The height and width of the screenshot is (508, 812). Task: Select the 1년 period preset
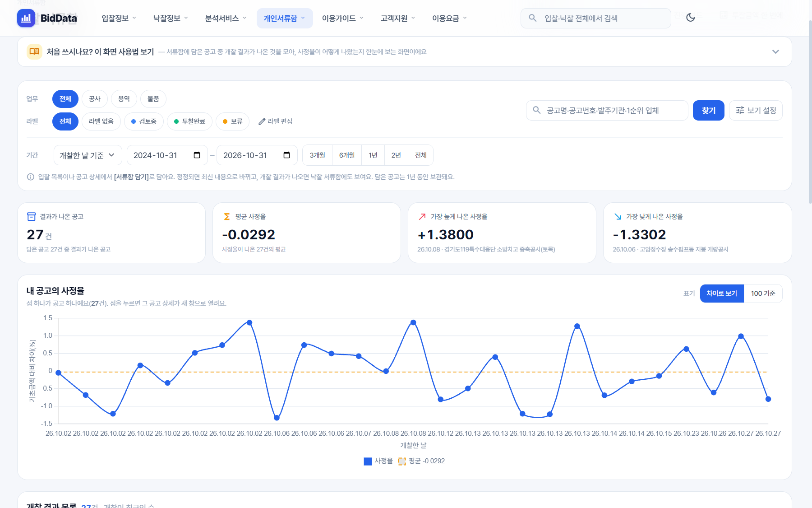[373, 155]
